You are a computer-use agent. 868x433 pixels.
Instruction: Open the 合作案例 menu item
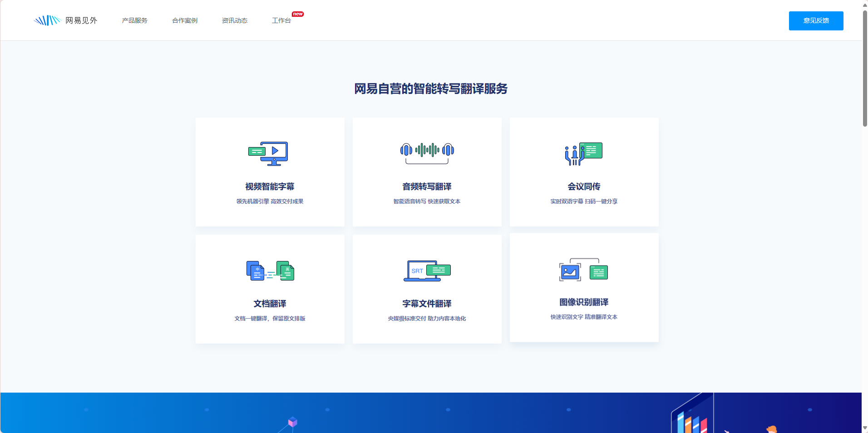[185, 20]
